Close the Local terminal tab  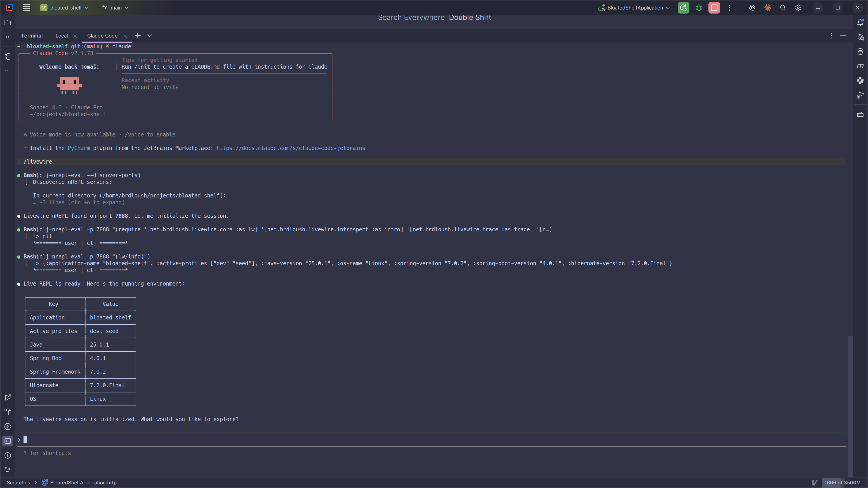click(75, 36)
